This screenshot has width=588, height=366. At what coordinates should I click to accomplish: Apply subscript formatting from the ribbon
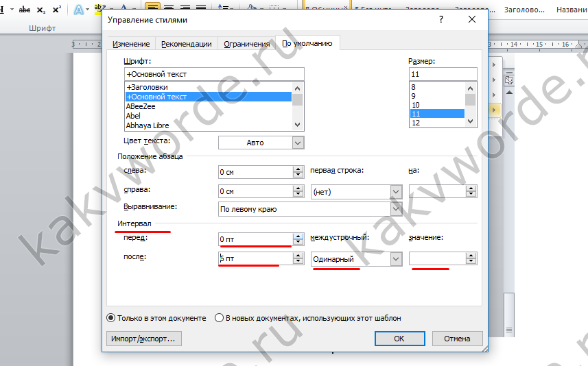click(40, 10)
